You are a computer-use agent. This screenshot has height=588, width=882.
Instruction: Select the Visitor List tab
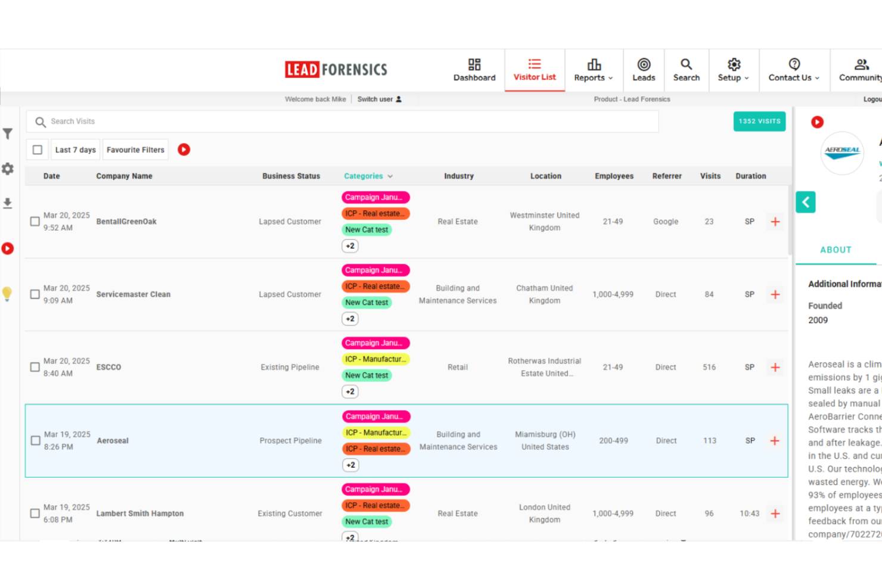[x=535, y=70]
